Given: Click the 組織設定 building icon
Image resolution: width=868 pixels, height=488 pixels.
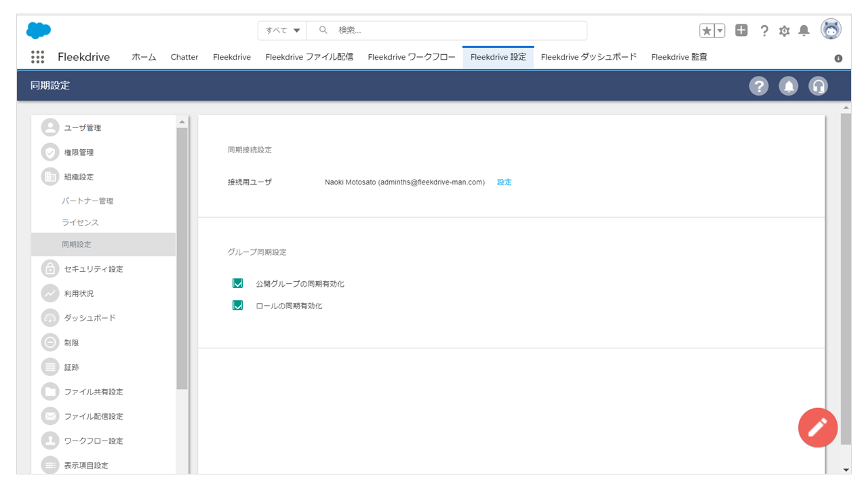Looking at the screenshot, I should (50, 176).
